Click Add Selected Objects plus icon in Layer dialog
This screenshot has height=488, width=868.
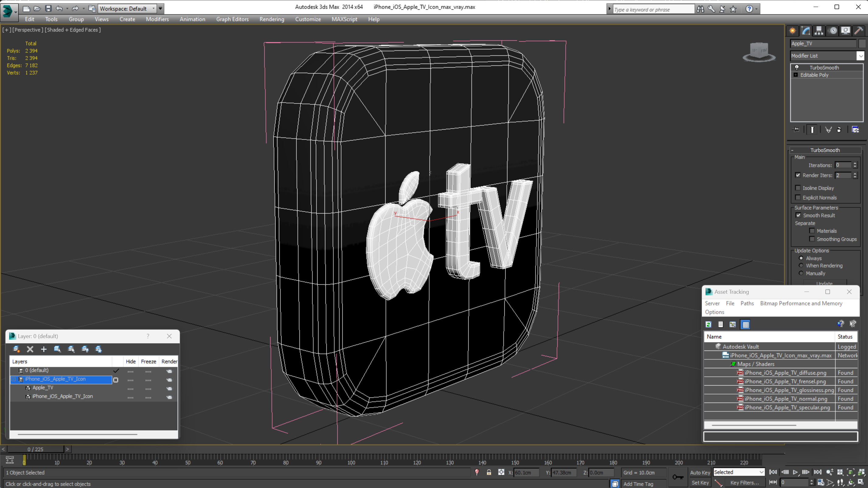[x=44, y=349]
